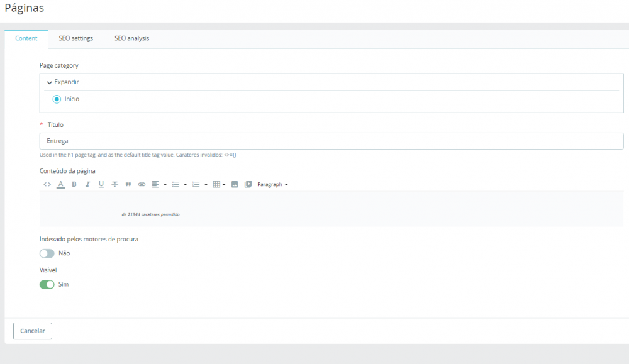
Task: Apply italic formatting
Action: point(87,184)
